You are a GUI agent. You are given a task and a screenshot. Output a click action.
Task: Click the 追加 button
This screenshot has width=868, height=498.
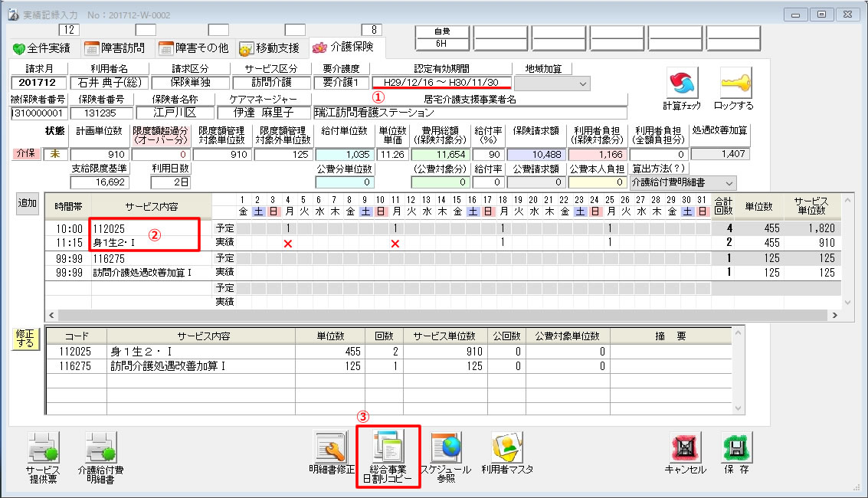coord(27,203)
